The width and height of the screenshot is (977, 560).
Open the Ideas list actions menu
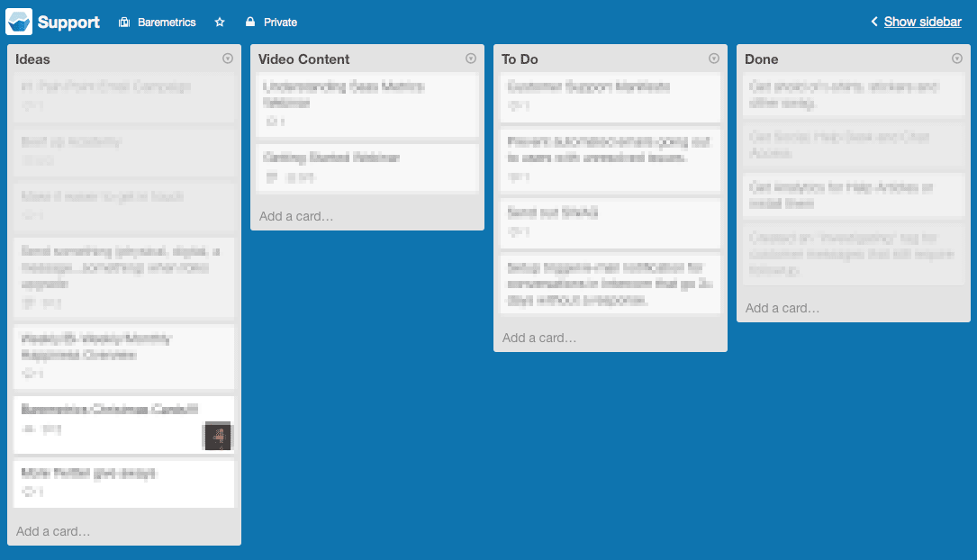pos(227,59)
